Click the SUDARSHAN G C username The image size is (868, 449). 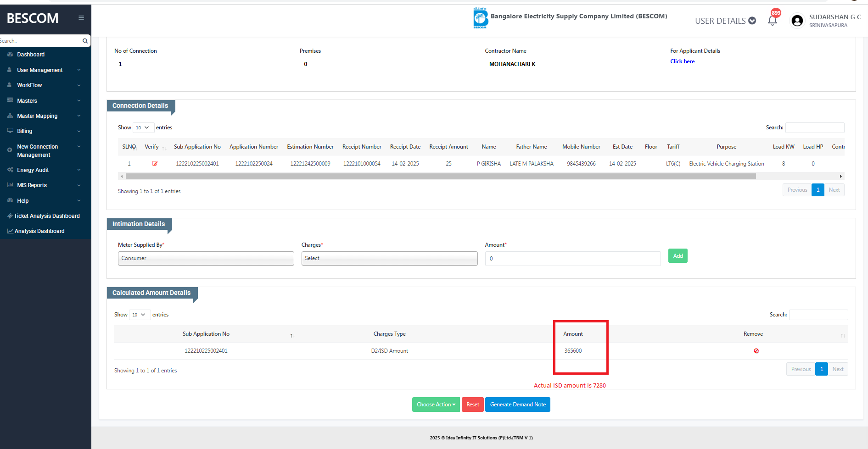click(835, 17)
